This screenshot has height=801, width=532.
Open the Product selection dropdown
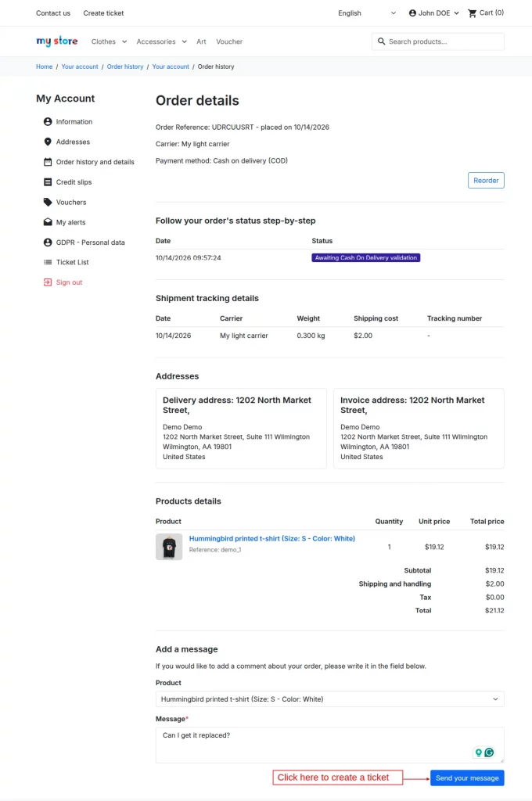(329, 699)
